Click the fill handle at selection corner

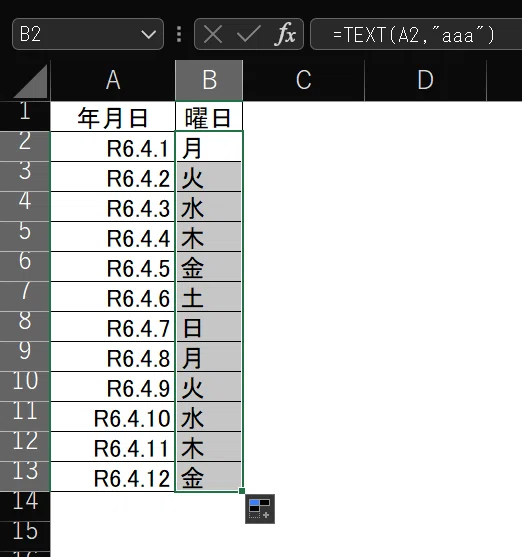coord(242,491)
